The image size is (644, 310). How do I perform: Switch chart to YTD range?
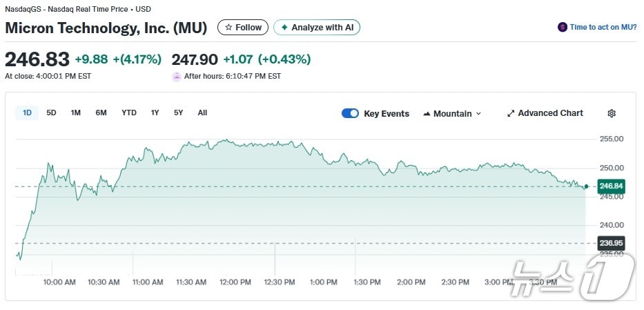pos(129,113)
